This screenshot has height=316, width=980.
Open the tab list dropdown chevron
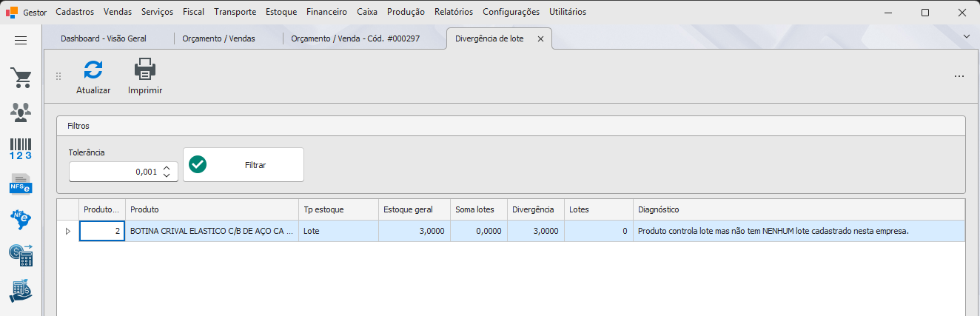(967, 36)
